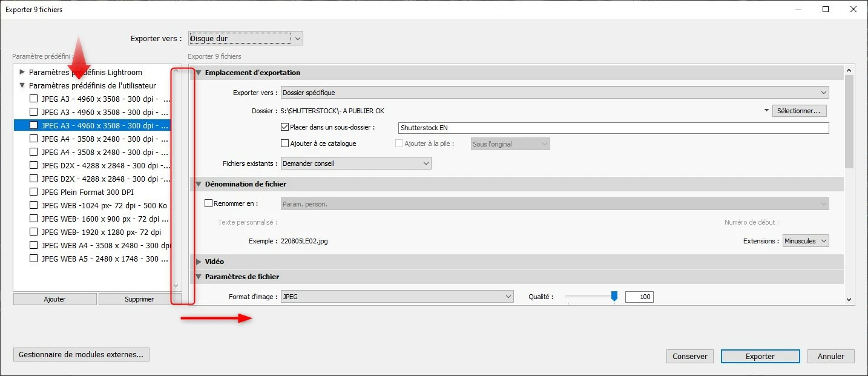Viewport: 868px width, 376px height.
Task: Enable Ajouter à ce catalogue checkbox
Action: tap(285, 143)
